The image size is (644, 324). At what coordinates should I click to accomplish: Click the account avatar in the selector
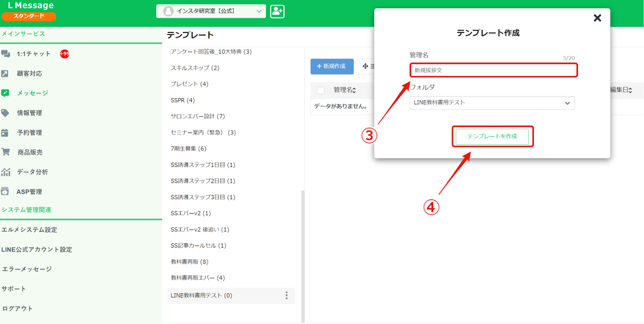click(x=168, y=11)
